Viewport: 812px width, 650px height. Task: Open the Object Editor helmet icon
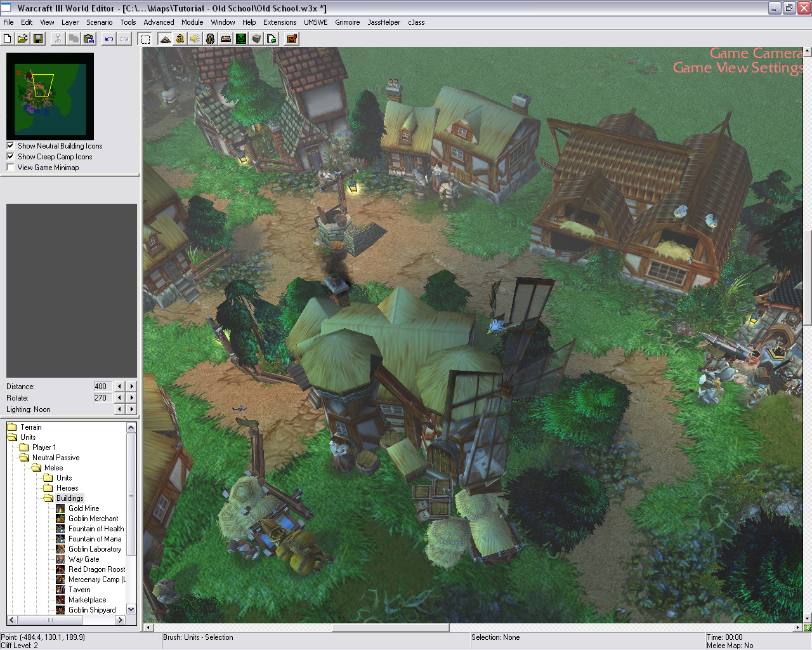211,39
